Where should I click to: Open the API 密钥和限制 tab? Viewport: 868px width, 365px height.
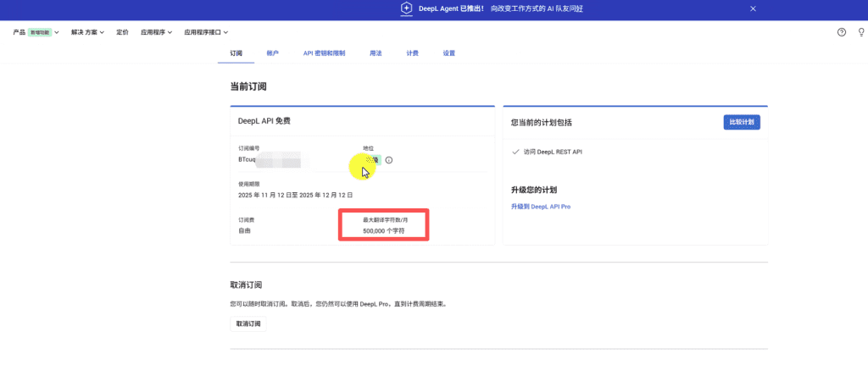(x=325, y=53)
